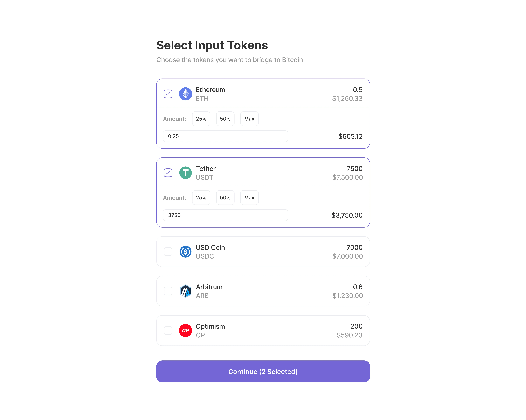Choose 50% for Ethereum amount
Viewport: 526px width, 420px height.
tap(225, 119)
